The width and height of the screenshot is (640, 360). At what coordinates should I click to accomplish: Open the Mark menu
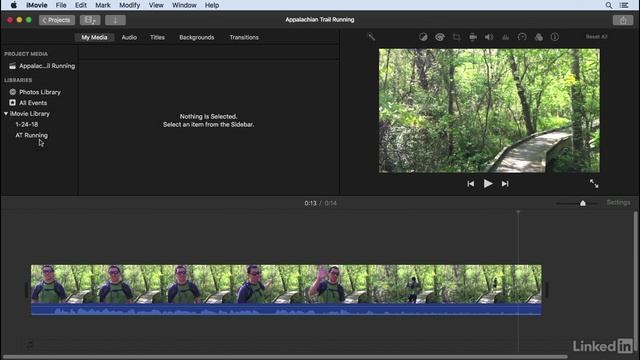point(103,5)
